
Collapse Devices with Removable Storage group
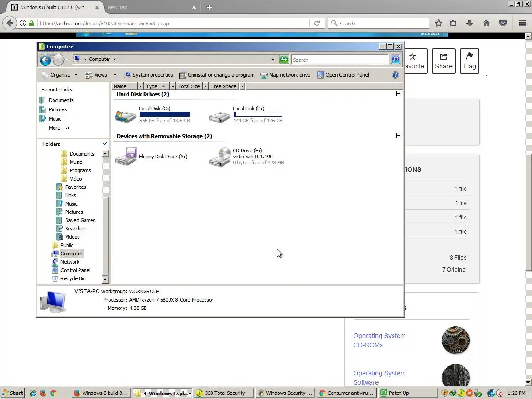(399, 136)
